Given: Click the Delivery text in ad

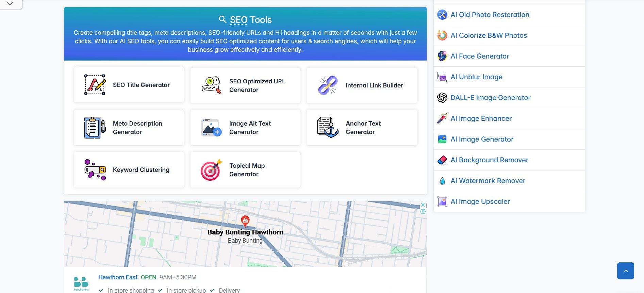Looking at the screenshot, I should [229, 290].
